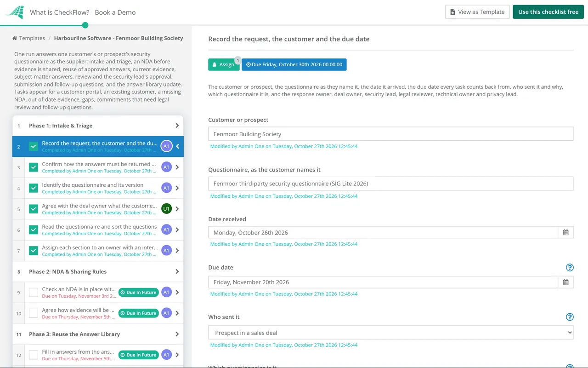Image resolution: width=588 pixels, height=368 pixels.
Task: Open Confirm how the answers task chevron
Action: click(x=177, y=167)
